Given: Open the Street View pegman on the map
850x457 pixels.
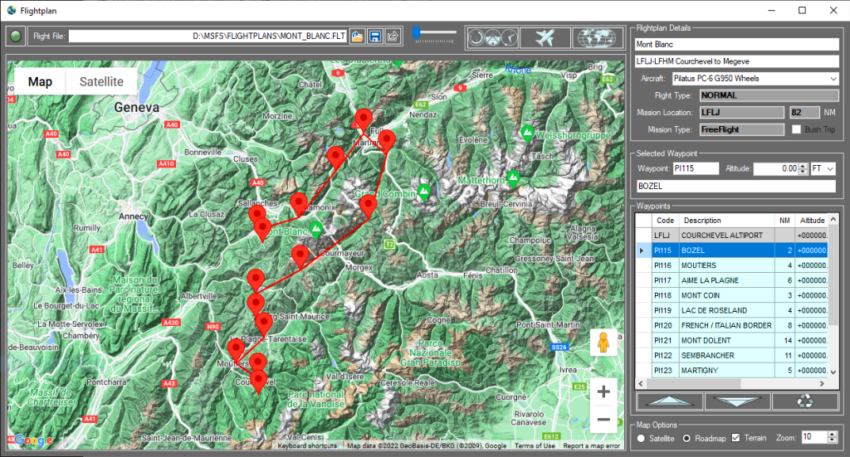Looking at the screenshot, I should [603, 343].
